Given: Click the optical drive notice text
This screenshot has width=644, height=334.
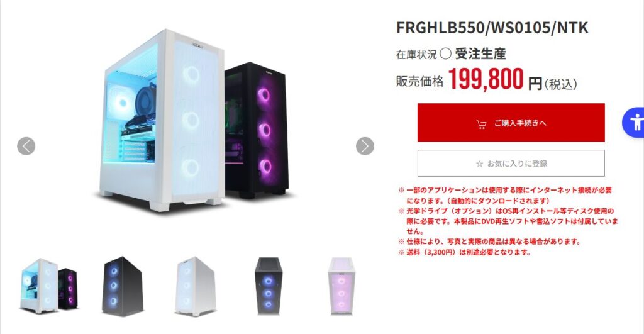Looking at the screenshot, I should pos(508,221).
